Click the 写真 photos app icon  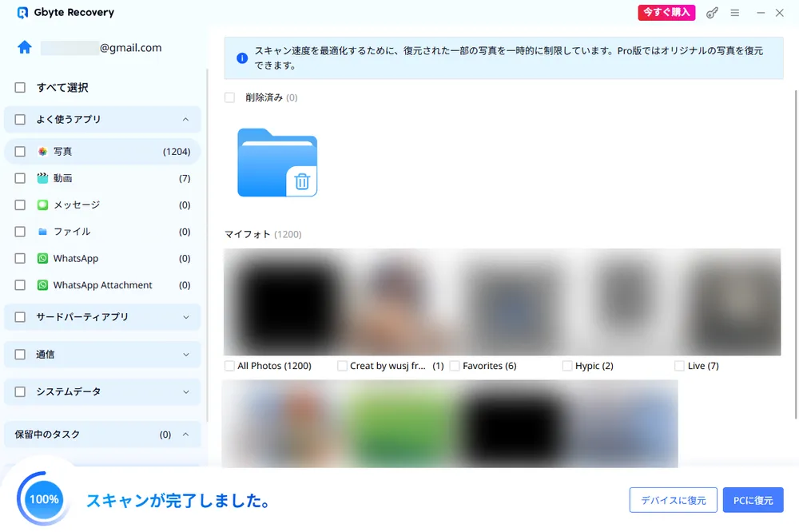tap(42, 151)
